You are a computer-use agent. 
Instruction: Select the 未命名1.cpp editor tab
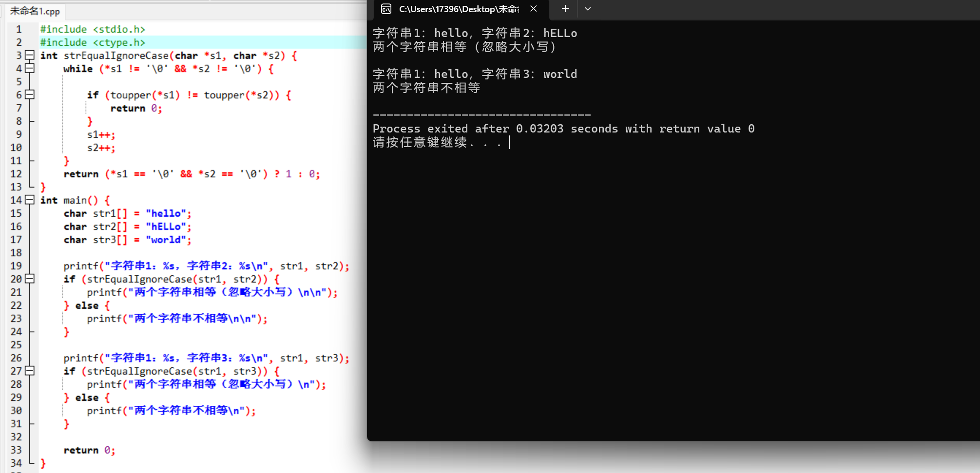[x=35, y=11]
